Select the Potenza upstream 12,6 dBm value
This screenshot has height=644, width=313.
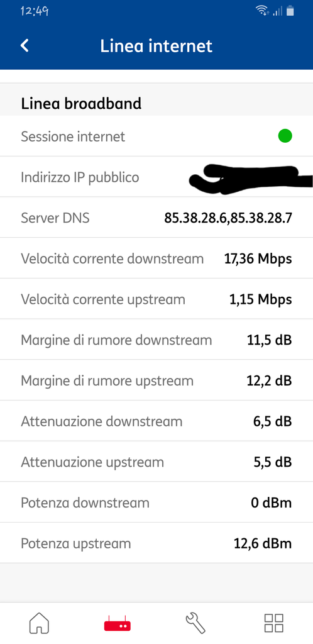point(263,544)
